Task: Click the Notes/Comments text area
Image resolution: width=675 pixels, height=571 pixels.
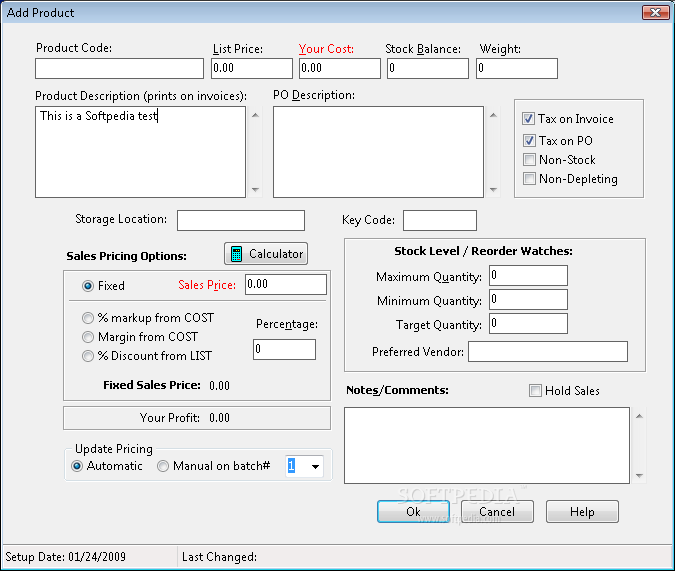Action: (487, 446)
